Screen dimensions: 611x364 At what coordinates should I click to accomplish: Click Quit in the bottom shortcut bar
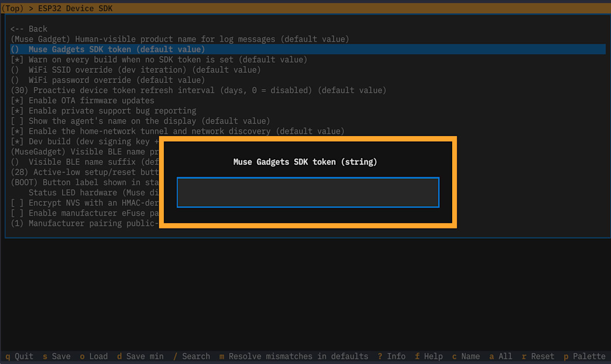tap(19, 356)
